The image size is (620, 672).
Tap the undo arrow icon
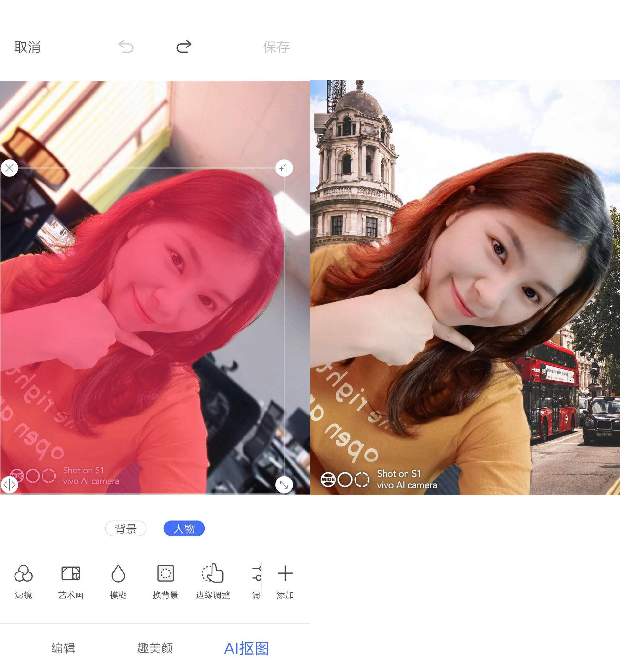[125, 47]
